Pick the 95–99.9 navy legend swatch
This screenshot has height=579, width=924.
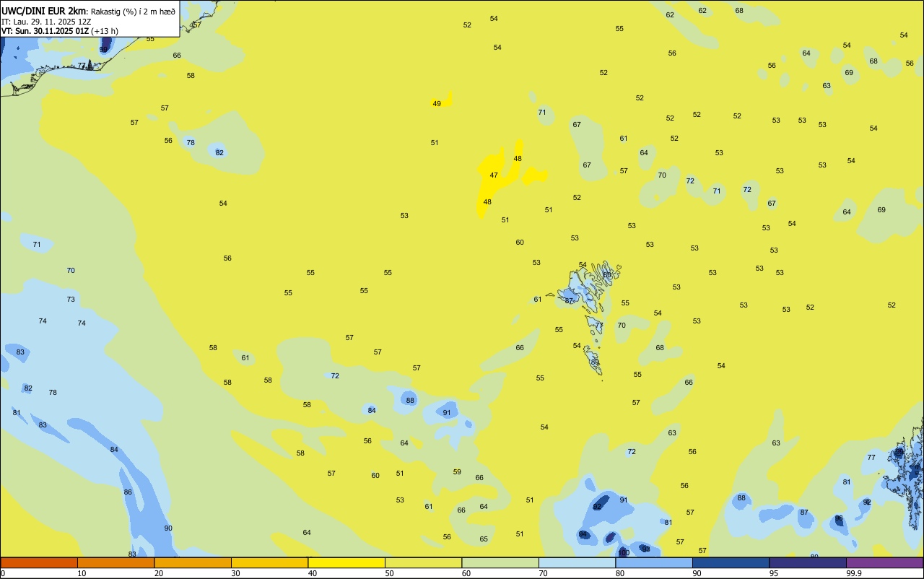click(x=808, y=562)
